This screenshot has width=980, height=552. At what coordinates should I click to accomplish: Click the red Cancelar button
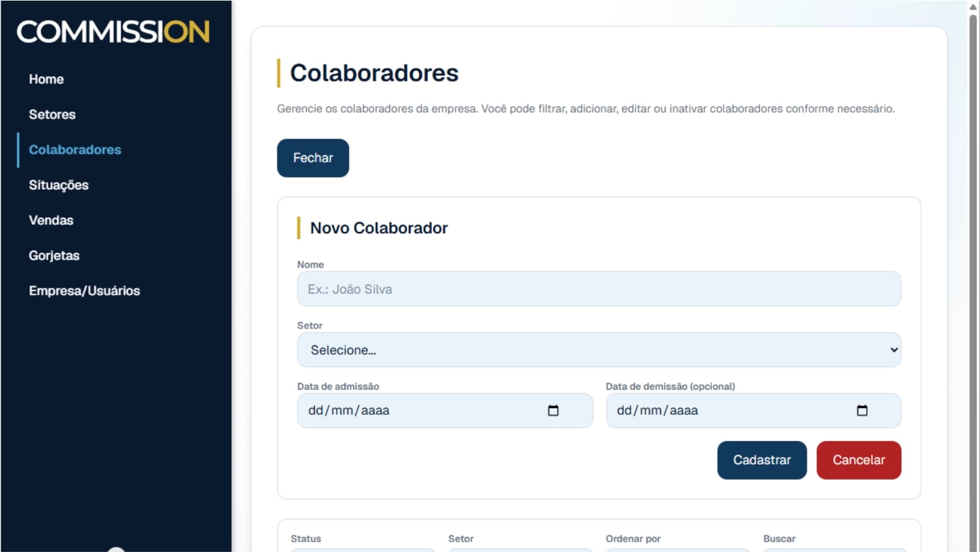click(x=858, y=460)
